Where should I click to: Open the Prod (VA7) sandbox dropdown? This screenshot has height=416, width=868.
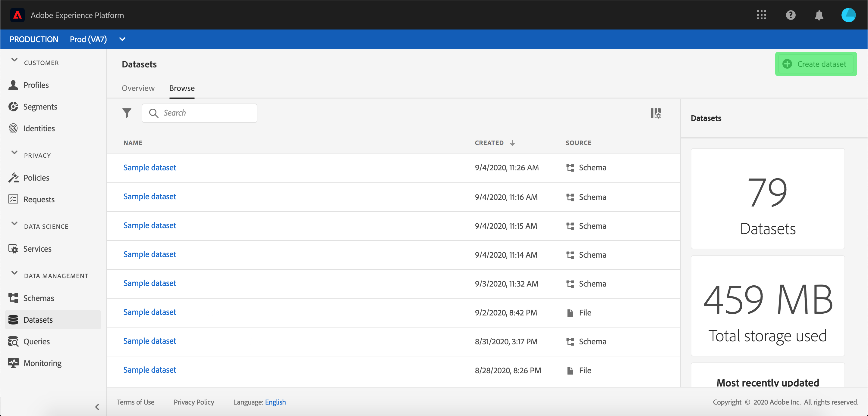[122, 39]
